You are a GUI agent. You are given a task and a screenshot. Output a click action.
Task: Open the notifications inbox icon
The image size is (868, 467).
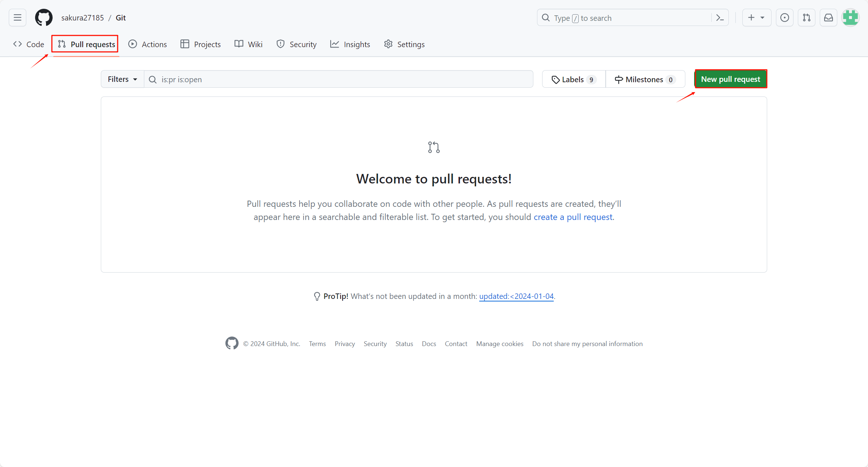(829, 18)
